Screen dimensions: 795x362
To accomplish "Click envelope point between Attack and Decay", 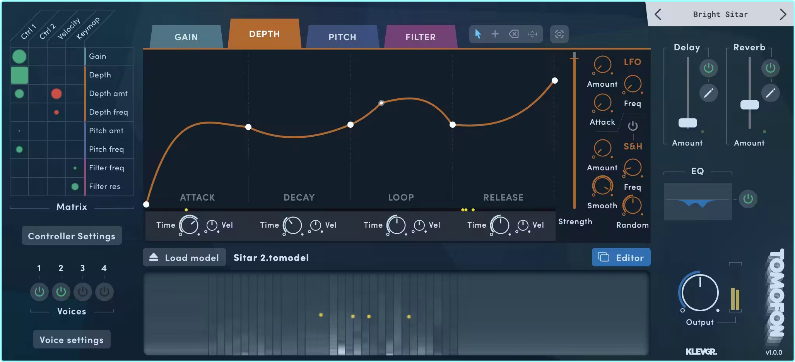I will click(248, 127).
